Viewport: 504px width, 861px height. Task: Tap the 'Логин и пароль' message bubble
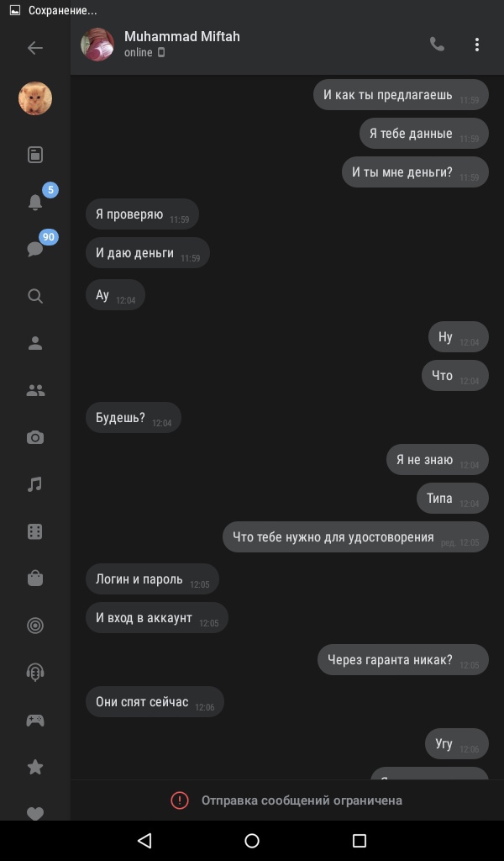(152, 578)
